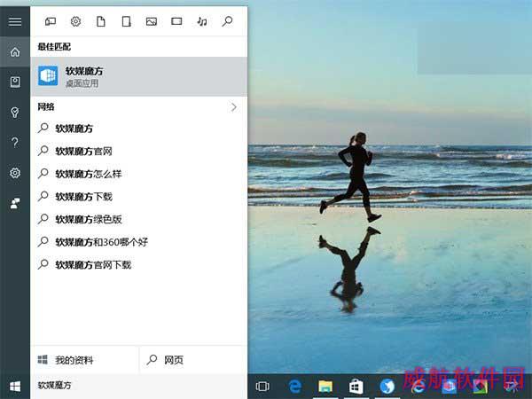Viewport: 532px width, 399px height.
Task: Filter search results by videos
Action: coord(176,21)
